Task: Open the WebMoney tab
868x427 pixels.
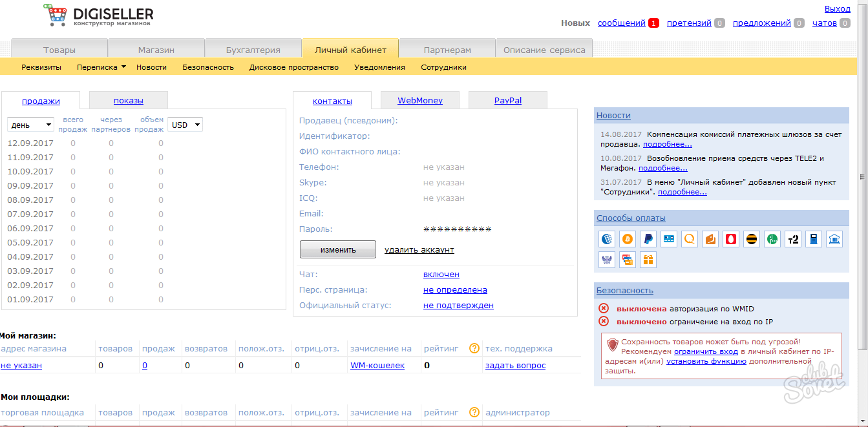Action: (x=419, y=101)
